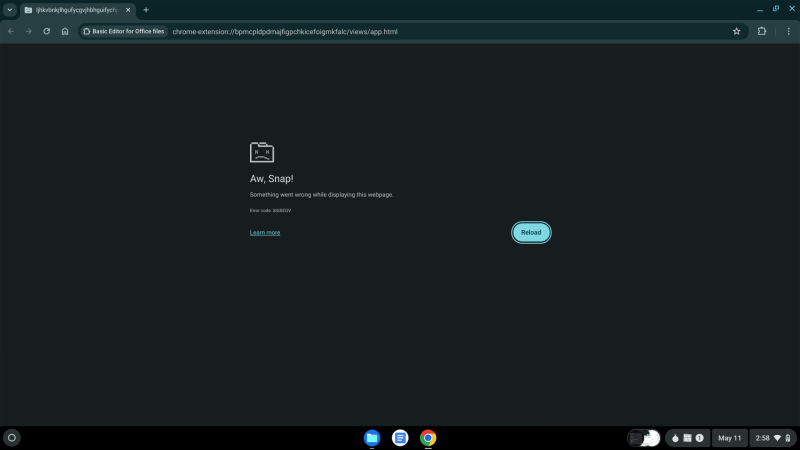This screenshot has height=450, width=800.
Task: Minimize the Chrome window
Action: (x=760, y=9)
